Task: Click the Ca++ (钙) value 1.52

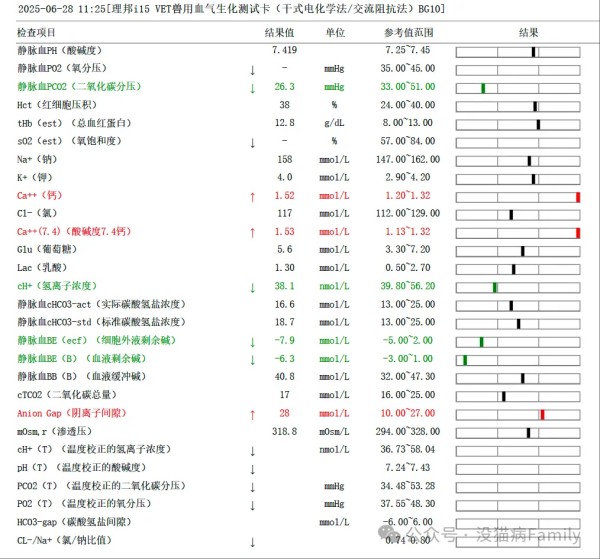Action: [x=284, y=196]
